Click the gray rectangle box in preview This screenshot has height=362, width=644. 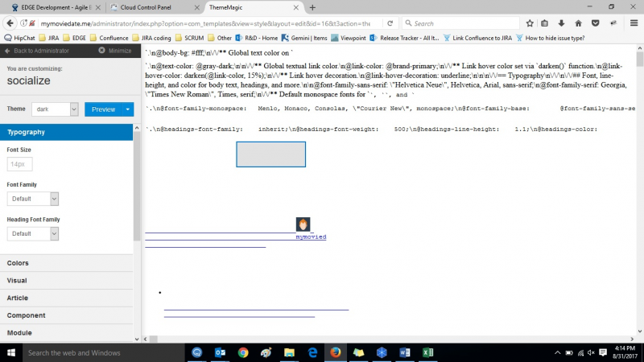(x=270, y=154)
